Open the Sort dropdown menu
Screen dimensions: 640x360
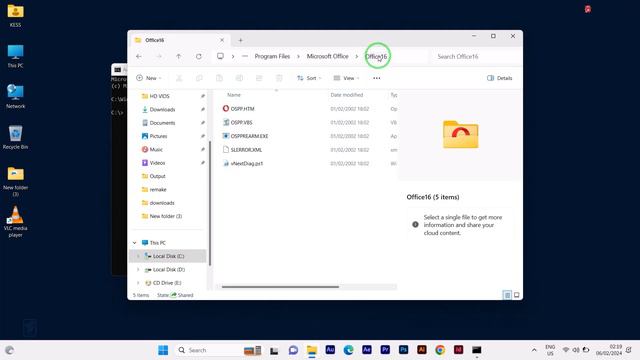pyautogui.click(x=309, y=78)
